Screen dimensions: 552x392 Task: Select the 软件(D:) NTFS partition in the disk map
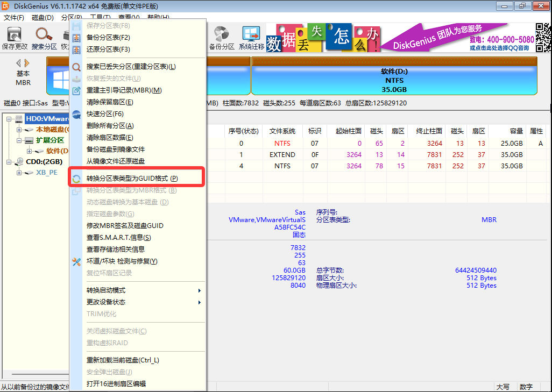395,77
